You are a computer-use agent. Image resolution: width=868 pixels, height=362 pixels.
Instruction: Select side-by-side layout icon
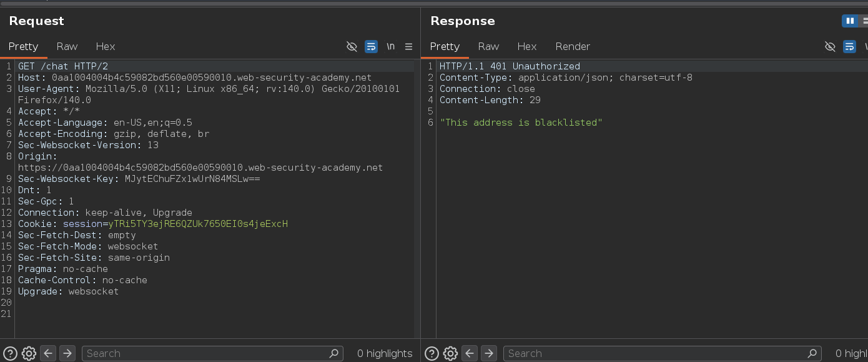point(849,21)
